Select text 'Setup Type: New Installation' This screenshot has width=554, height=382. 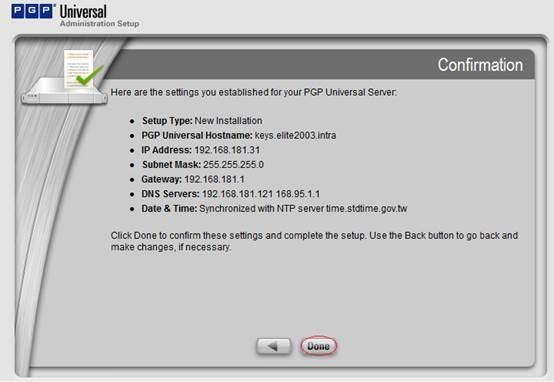[x=202, y=121]
